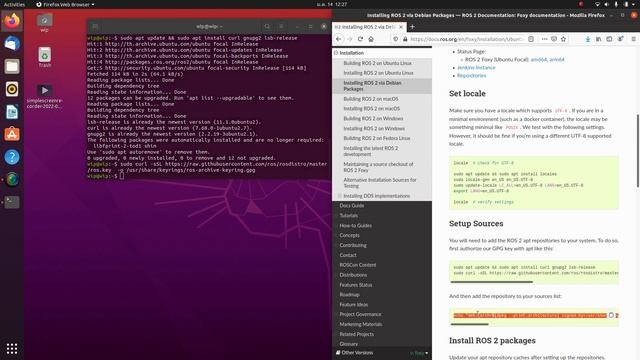Copy the sources list command with copy icon

click(611, 315)
